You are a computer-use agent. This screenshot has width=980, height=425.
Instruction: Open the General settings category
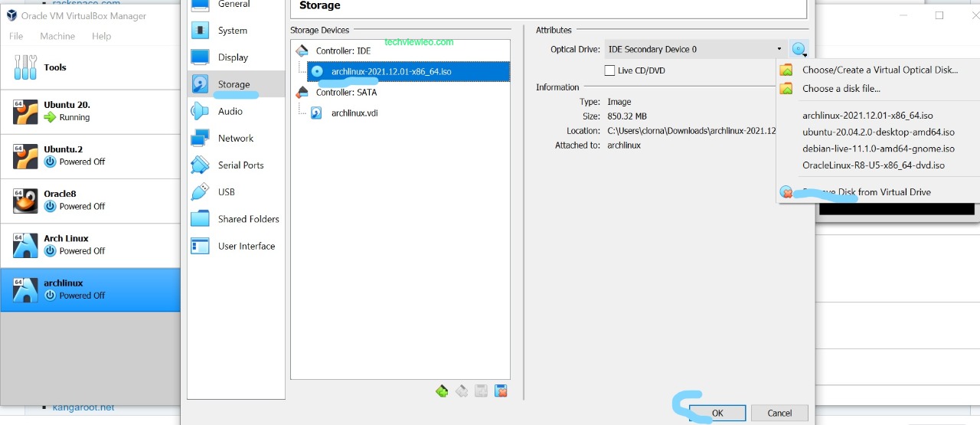pos(236,4)
